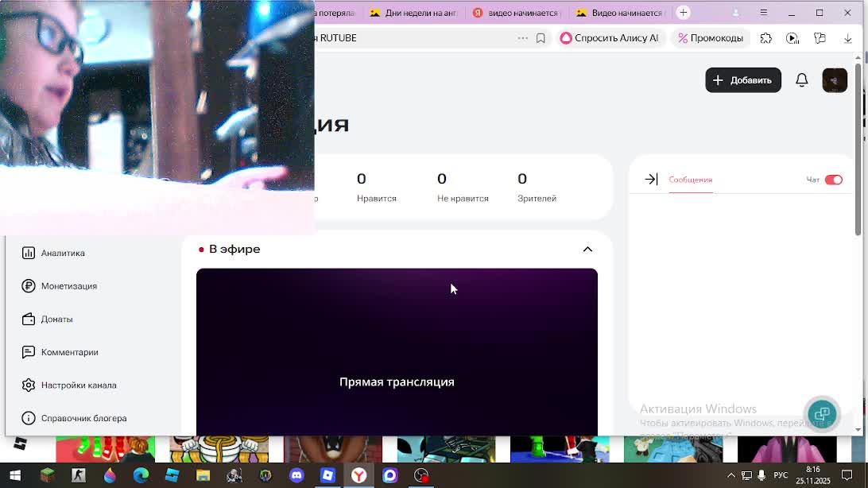Open the channel profile avatar
Screen dimensions: 868x488
click(x=835, y=80)
